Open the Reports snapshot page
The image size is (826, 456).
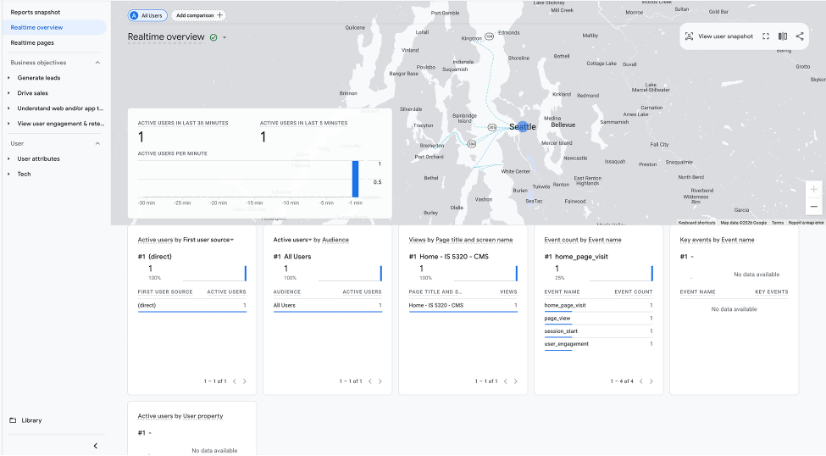click(33, 12)
